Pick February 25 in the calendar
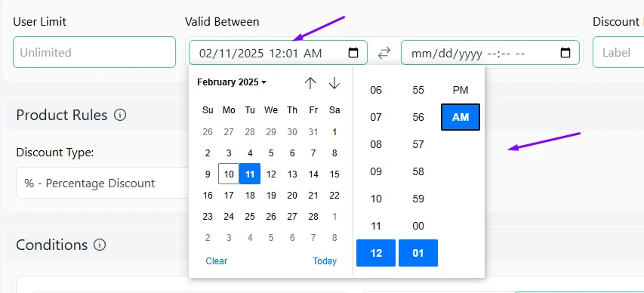Viewport: 644px width, 293px height. click(x=250, y=216)
